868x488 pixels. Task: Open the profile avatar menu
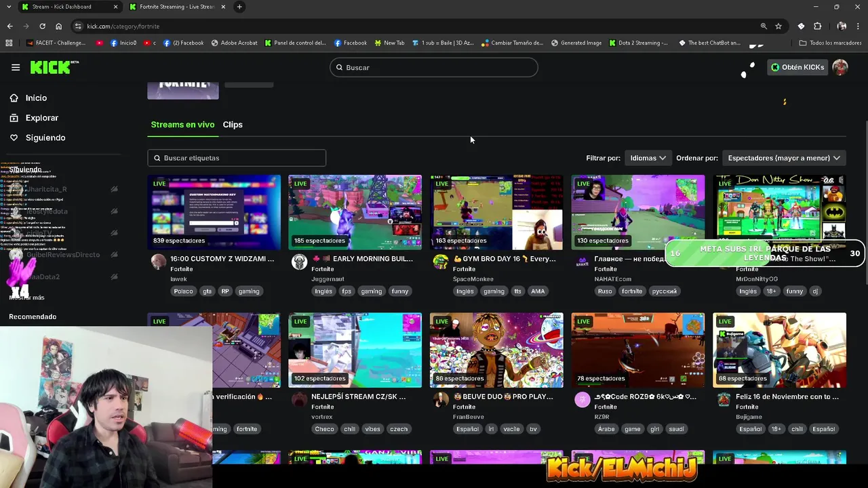pos(840,67)
